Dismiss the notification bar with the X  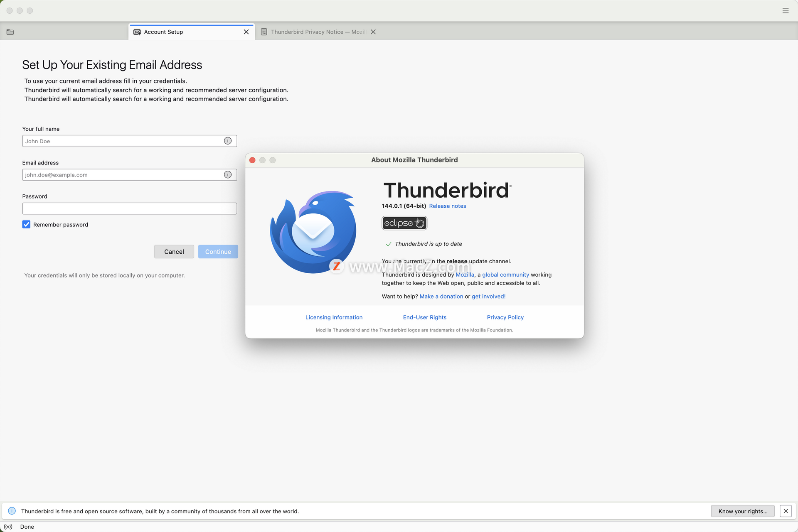pos(786,511)
